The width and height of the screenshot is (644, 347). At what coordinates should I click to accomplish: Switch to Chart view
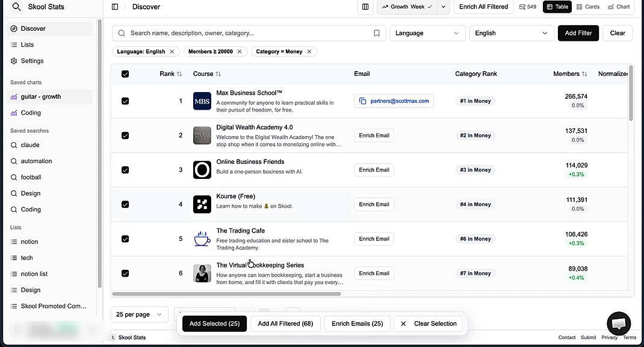tap(619, 7)
